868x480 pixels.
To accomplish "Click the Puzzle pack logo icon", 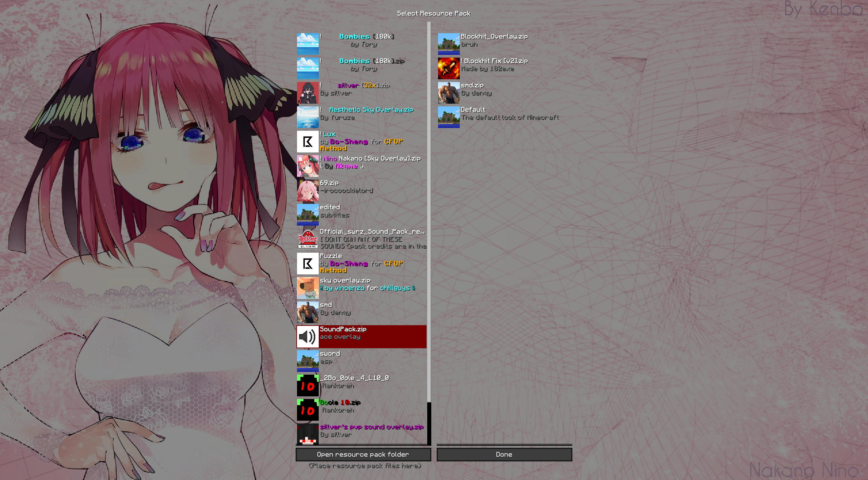I will click(308, 264).
